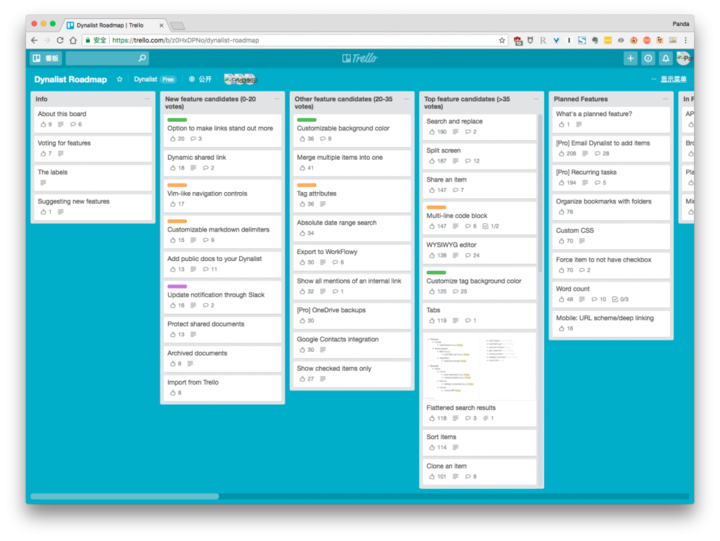Star the Dynalist Roadmap board
Viewport: 720px width, 541px height.
coord(119,79)
